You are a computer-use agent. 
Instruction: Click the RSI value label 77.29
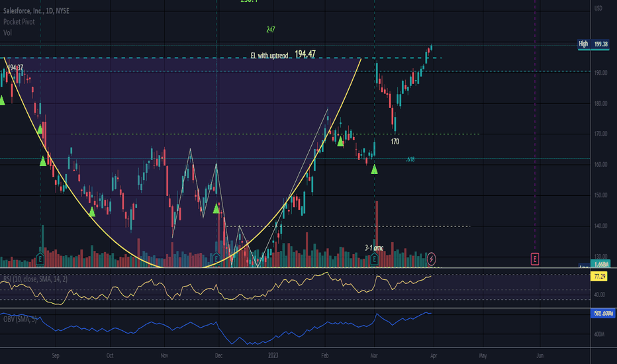click(599, 276)
